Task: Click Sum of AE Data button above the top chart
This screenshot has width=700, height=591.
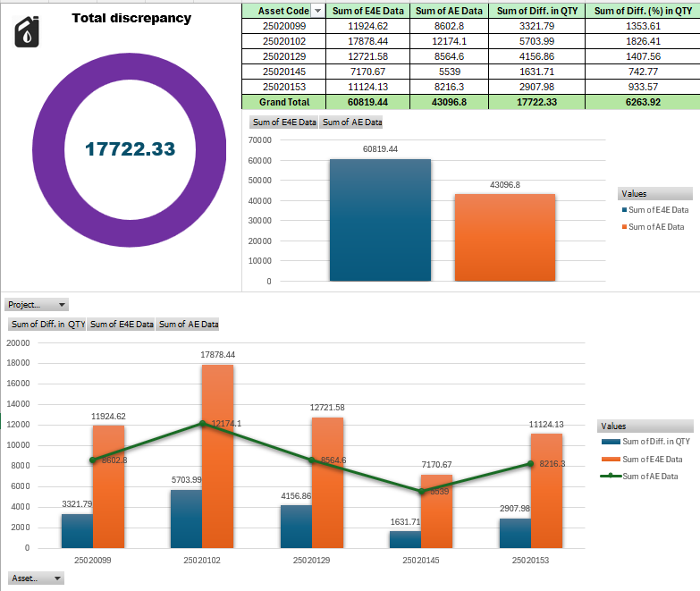Action: coord(352,122)
